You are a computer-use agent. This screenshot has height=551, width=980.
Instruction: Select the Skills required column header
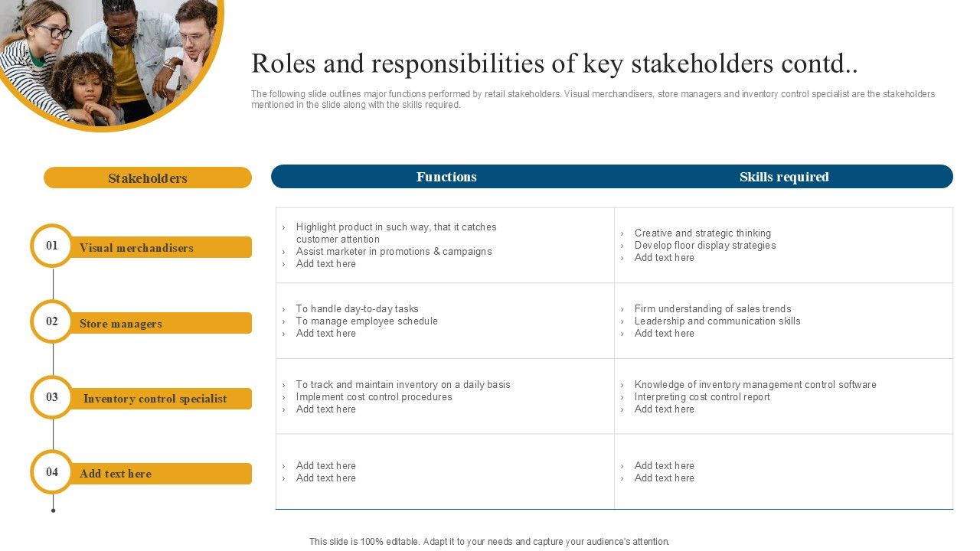tap(784, 177)
